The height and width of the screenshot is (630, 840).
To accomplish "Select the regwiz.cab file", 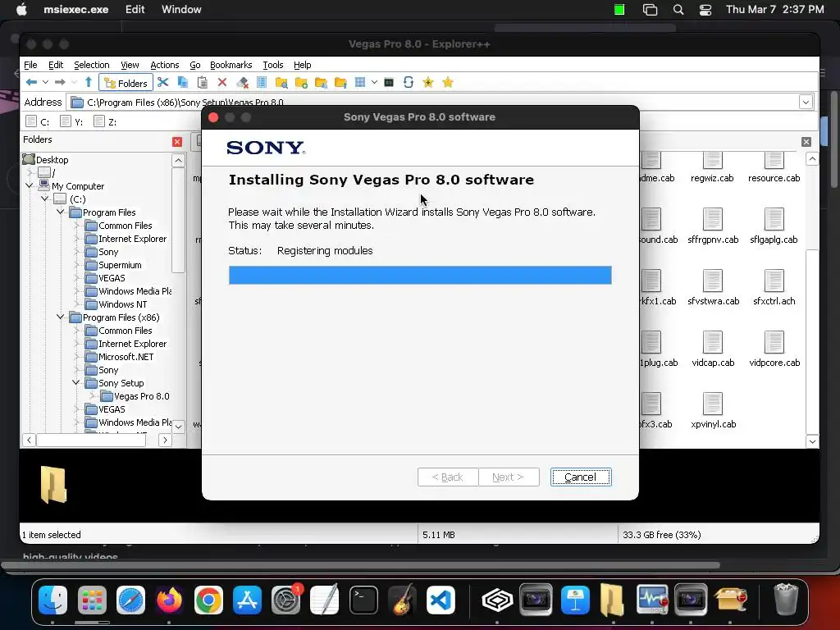I will click(x=712, y=167).
